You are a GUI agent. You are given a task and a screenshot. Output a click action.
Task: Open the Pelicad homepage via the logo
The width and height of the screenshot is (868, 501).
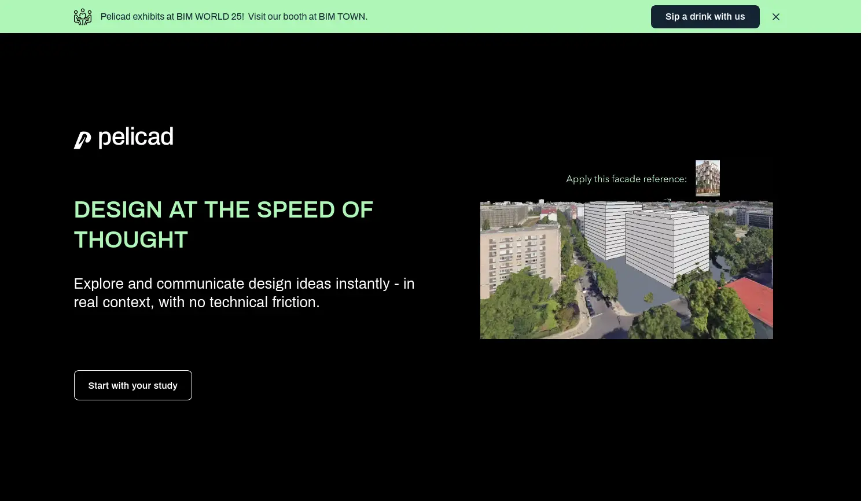pyautogui.click(x=123, y=138)
